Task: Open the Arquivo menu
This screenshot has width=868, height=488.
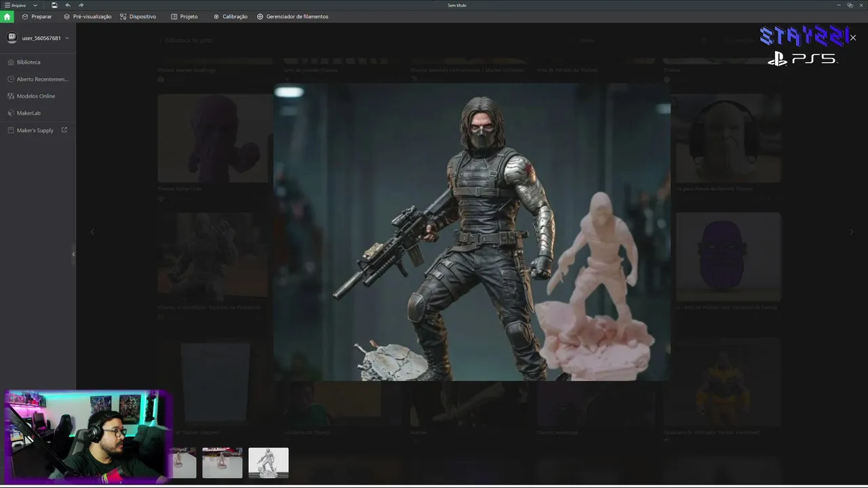Action: (16, 5)
